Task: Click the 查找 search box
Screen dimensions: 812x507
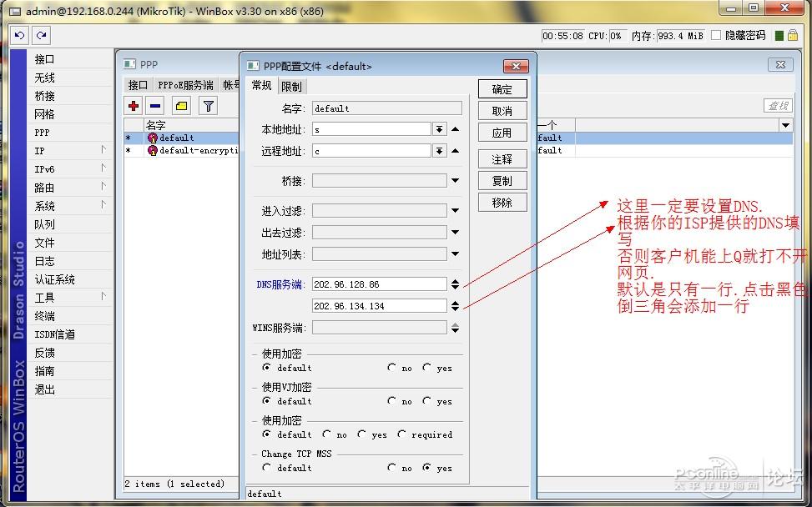Action: pos(778,106)
